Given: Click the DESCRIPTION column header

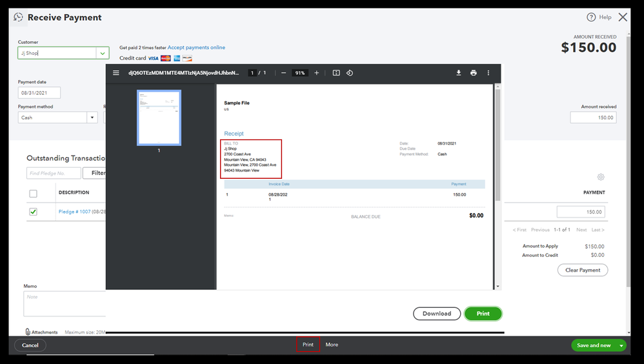Looking at the screenshot, I should click(x=74, y=192).
